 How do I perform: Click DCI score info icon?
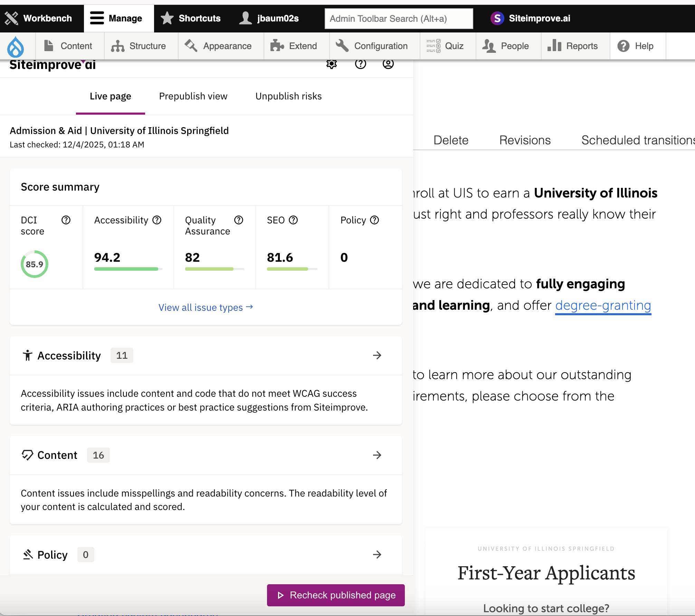66,220
